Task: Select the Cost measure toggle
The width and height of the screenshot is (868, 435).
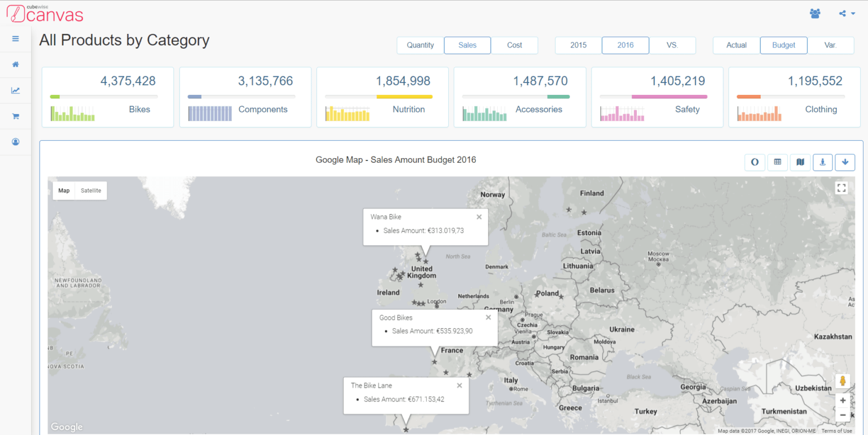Action: [x=514, y=45]
